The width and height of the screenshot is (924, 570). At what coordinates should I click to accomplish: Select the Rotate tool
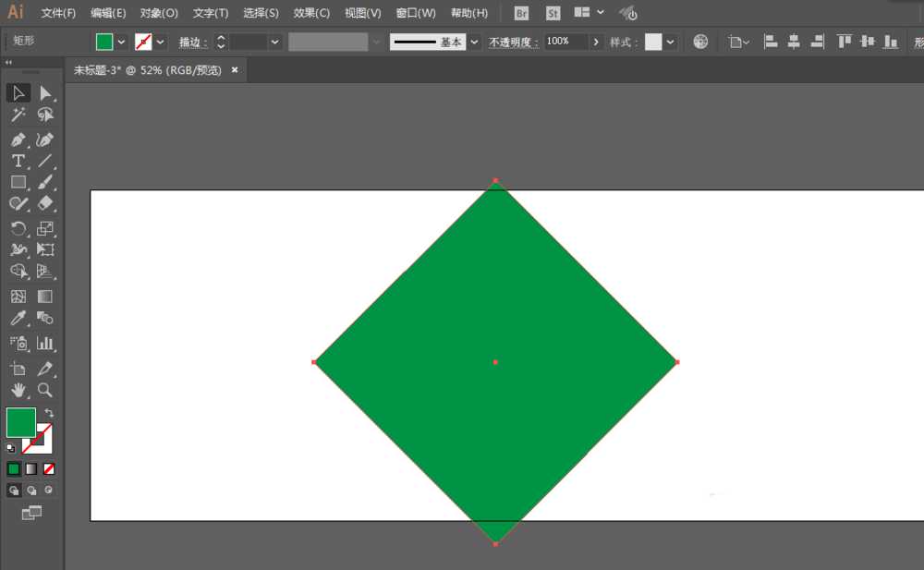(x=18, y=228)
